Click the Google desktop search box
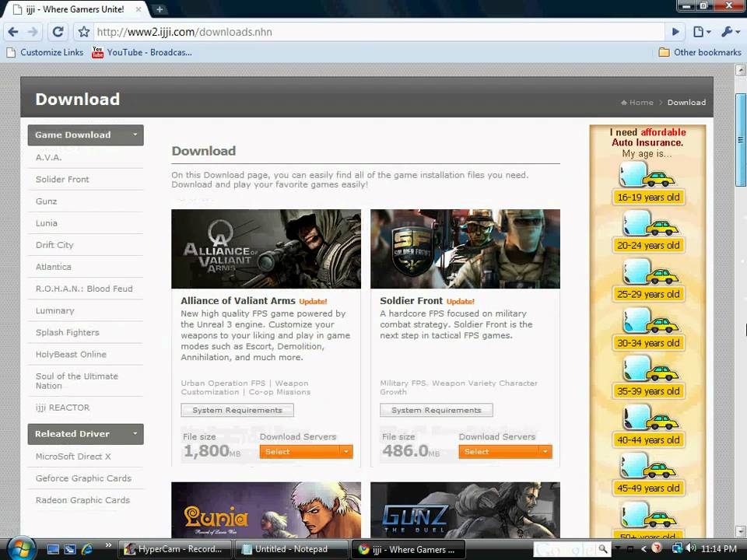747x560 pixels. [x=565, y=549]
